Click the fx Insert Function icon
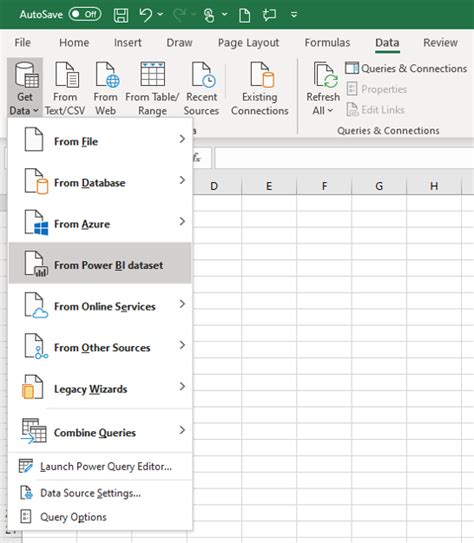This screenshot has height=543, width=474. (x=197, y=158)
